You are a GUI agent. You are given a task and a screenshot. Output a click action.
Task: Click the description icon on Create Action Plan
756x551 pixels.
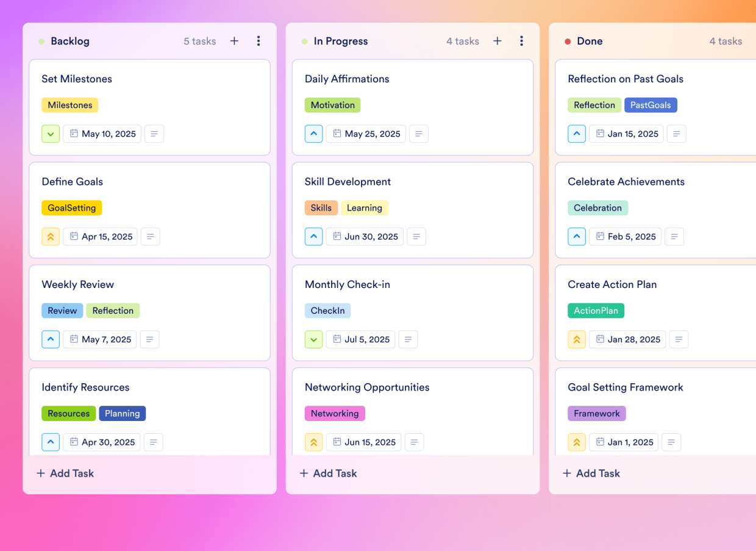[x=679, y=339]
